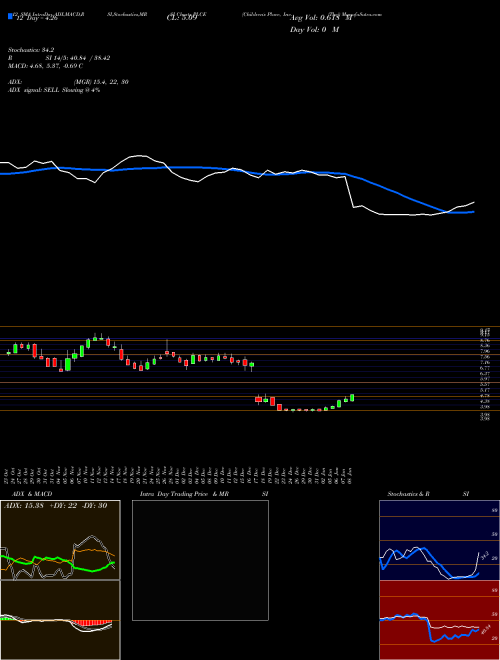Click the 'Stochastics: 34.2' readout
The image size is (500, 660).
point(31,50)
